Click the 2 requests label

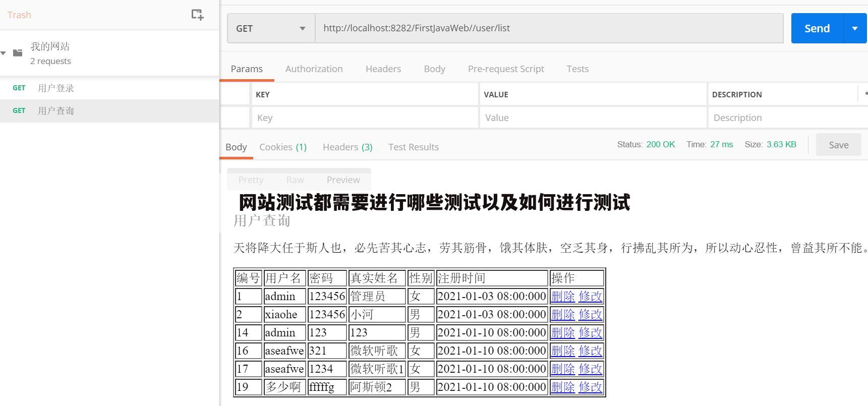tap(50, 61)
